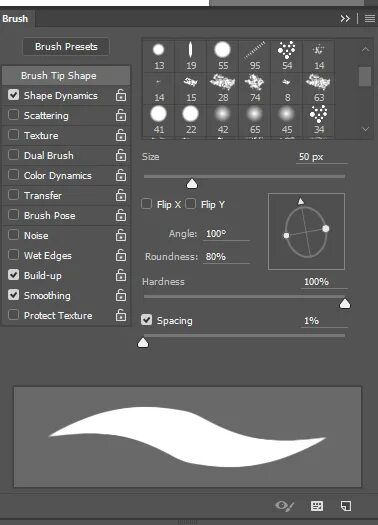Enable the Wet Edges checkbox

[x=13, y=255]
